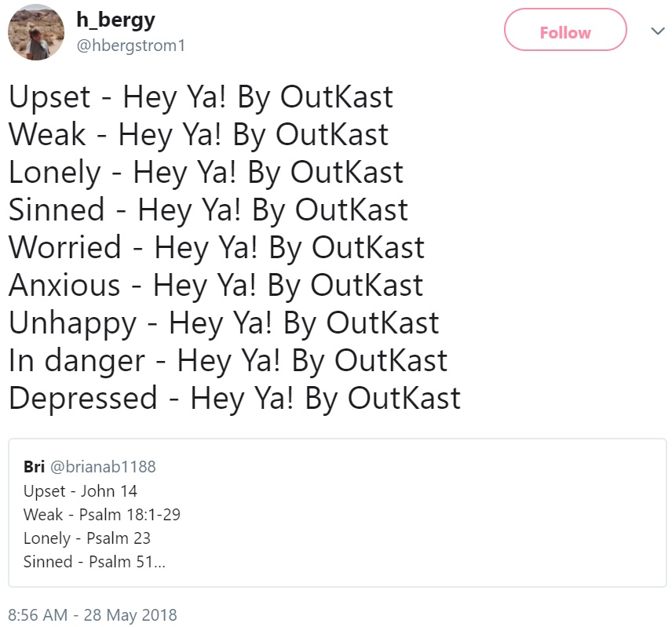The height and width of the screenshot is (627, 672).
Task: Open Bri's name in the quoted tweet
Action: 34,466
